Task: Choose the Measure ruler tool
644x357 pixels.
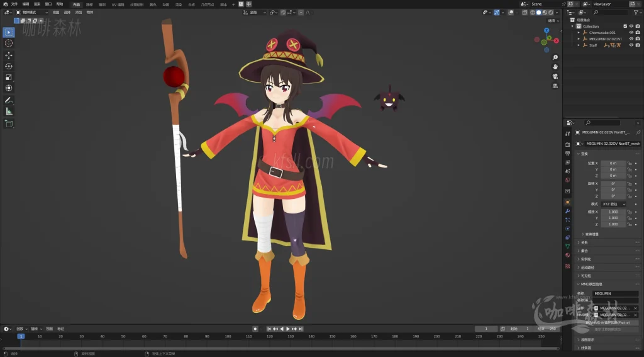Action: click(9, 111)
